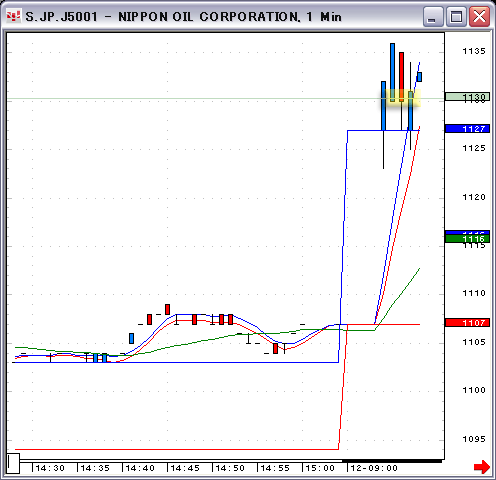Click the red 1107 price label
Image resolution: width=496 pixels, height=480 pixels.
(x=467, y=323)
